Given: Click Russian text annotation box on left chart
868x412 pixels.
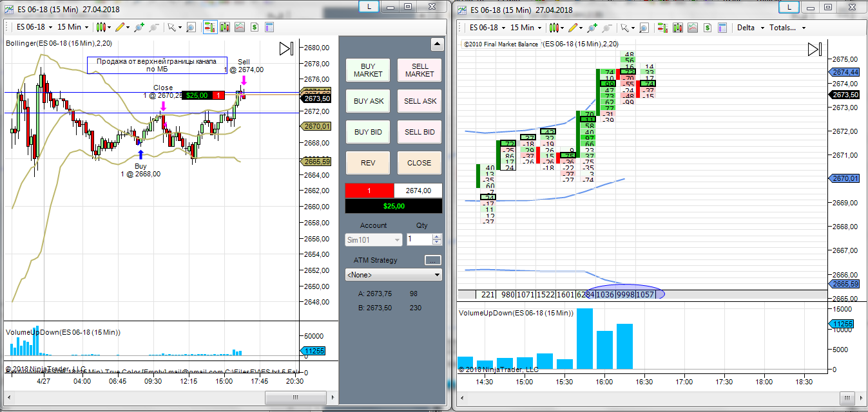Looking at the screenshot, I should 157,65.
